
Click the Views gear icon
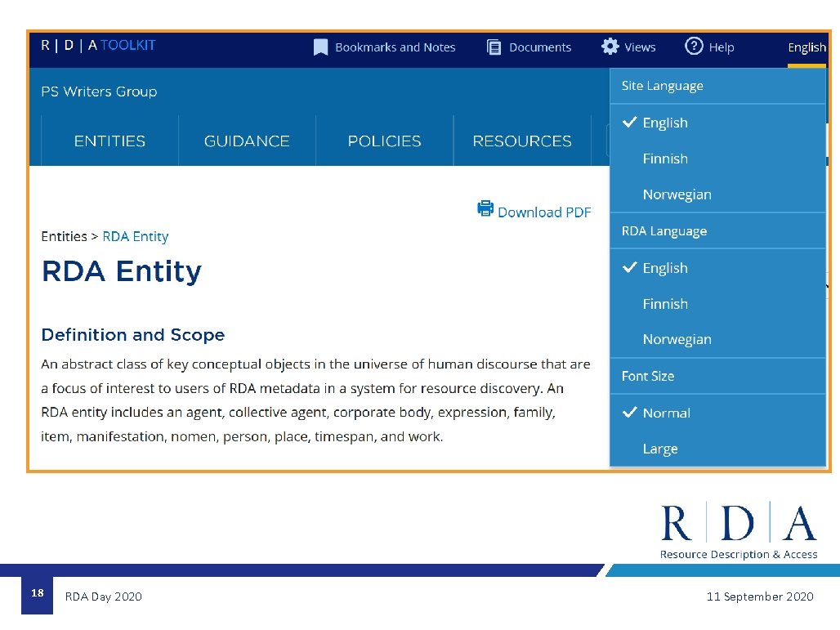(610, 47)
